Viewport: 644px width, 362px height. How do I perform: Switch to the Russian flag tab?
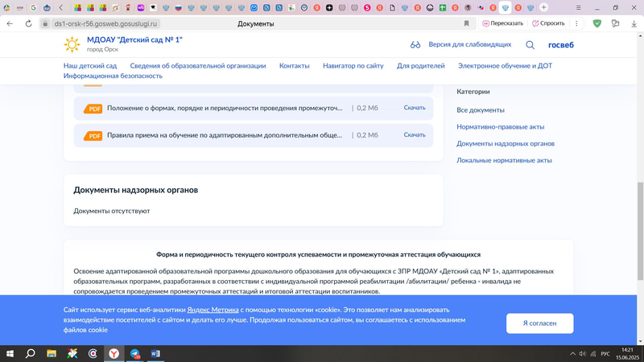[x=178, y=7]
